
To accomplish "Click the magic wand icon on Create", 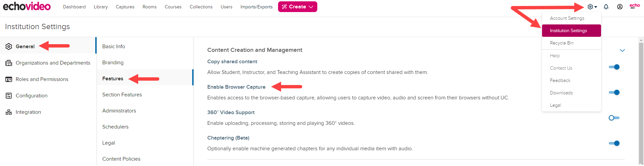I will 284,7.
